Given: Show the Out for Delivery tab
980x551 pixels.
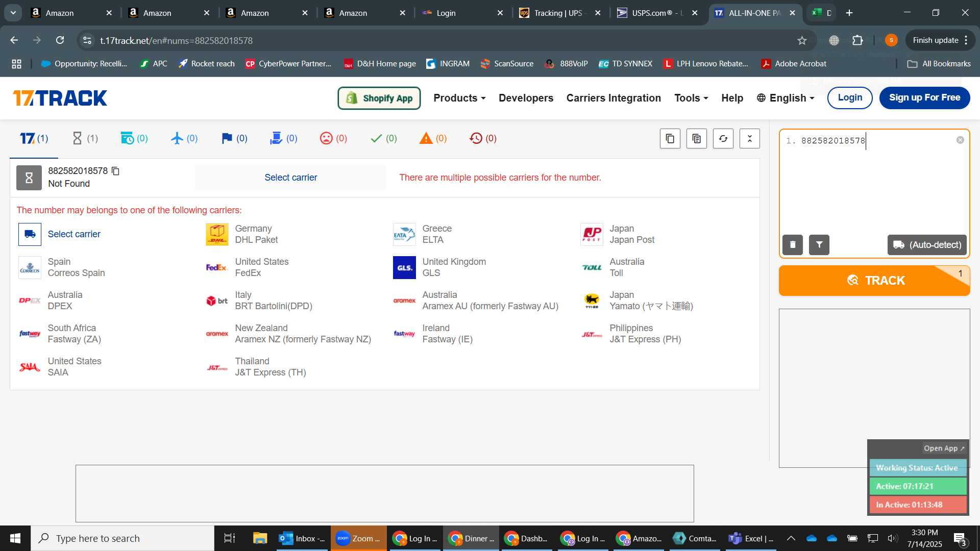Looking at the screenshot, I should (x=284, y=138).
